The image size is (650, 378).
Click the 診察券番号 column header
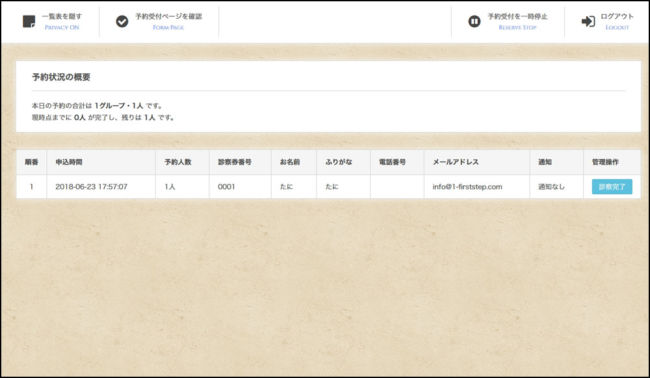click(235, 162)
